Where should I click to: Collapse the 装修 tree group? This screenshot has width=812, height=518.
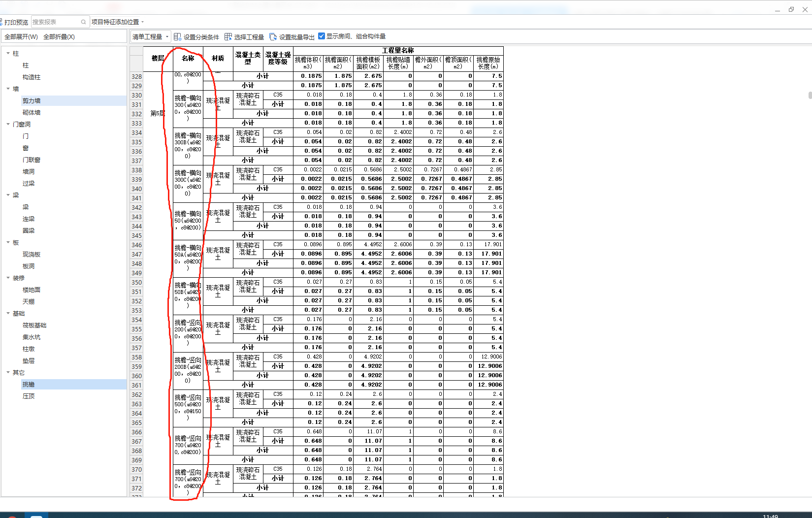(8, 278)
